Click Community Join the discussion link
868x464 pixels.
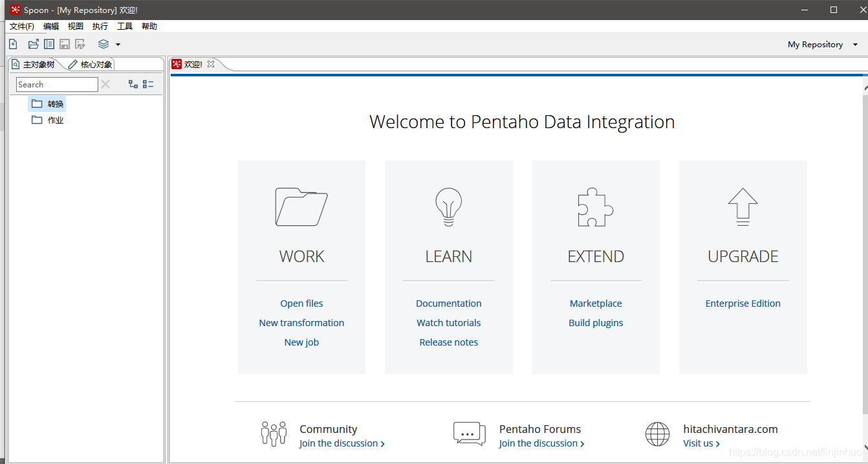tap(342, 443)
